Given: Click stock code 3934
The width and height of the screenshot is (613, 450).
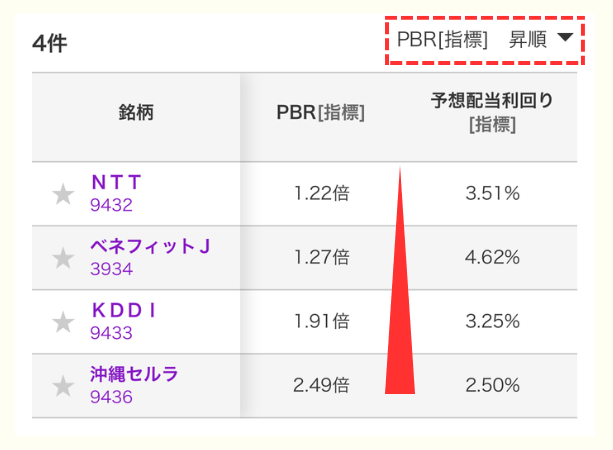Looking at the screenshot, I should (110, 269).
